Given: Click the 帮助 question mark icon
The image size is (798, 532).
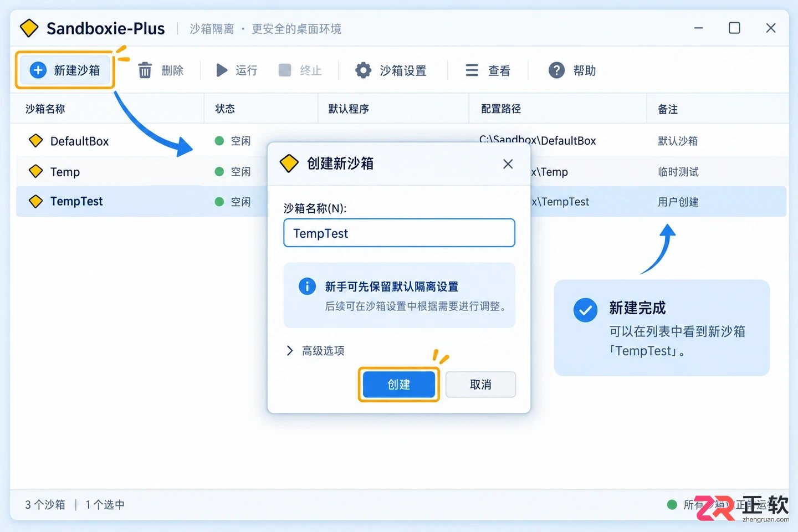Looking at the screenshot, I should tap(556, 70).
